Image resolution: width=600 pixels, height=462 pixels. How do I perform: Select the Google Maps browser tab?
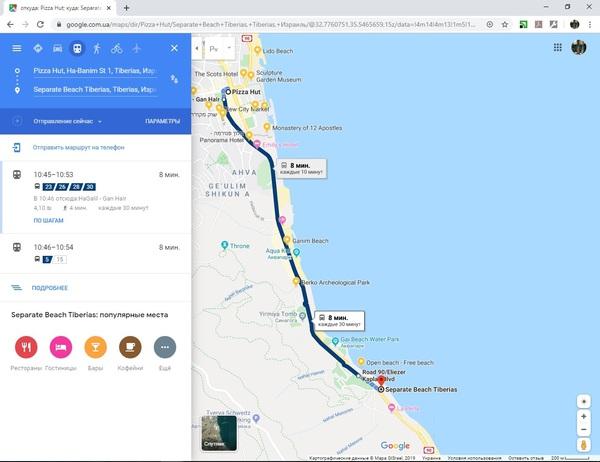coord(60,8)
